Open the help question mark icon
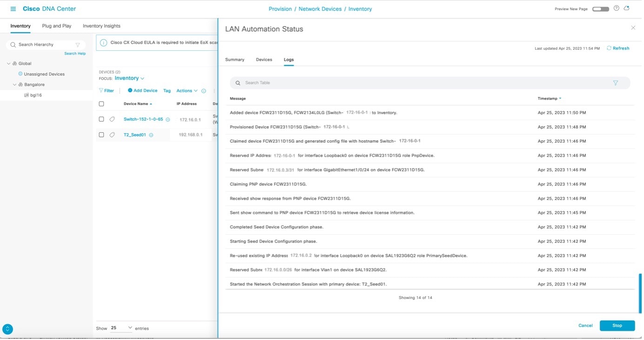This screenshot has height=340, width=644. 616,8
